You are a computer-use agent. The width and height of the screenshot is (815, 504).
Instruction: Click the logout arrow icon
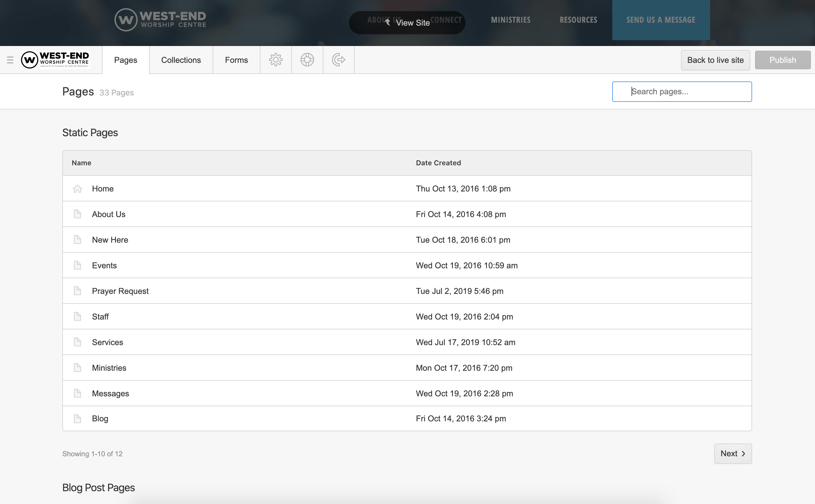(x=338, y=60)
